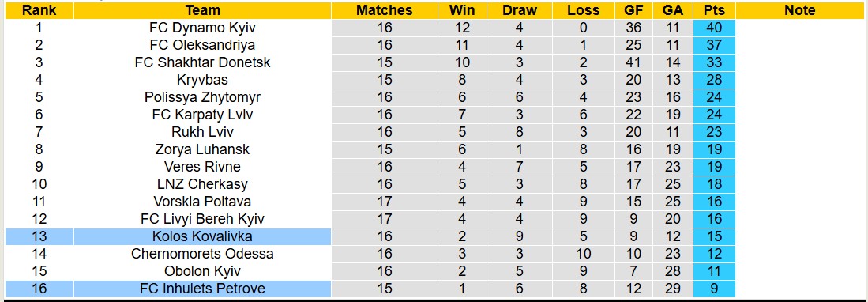
Task: Click the Obolon Kyiv team name
Action: (203, 271)
